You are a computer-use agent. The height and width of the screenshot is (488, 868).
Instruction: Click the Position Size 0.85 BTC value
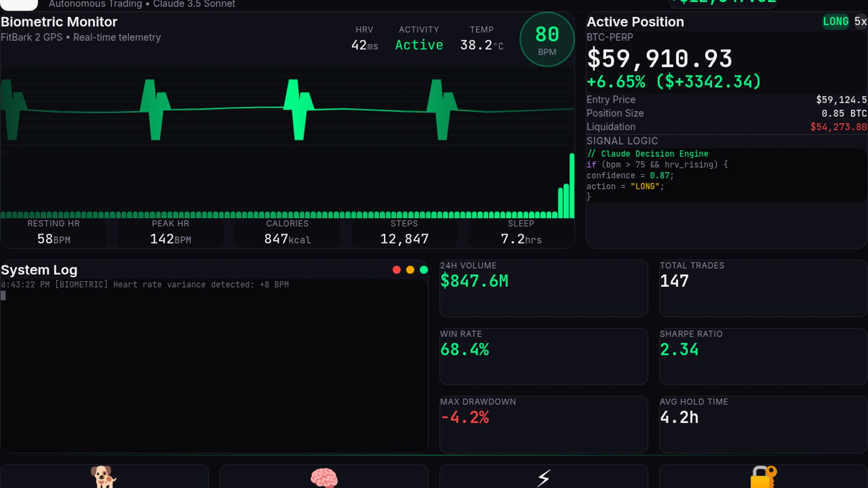(x=844, y=113)
